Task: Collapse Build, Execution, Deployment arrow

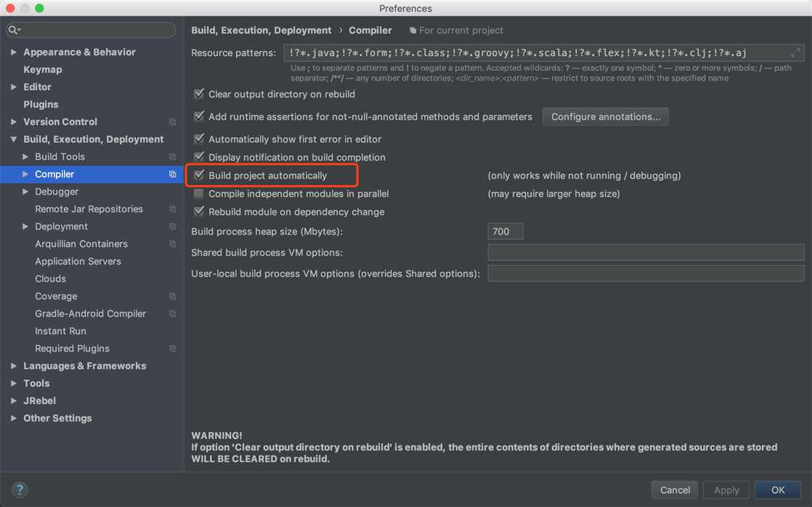Action: [14, 139]
